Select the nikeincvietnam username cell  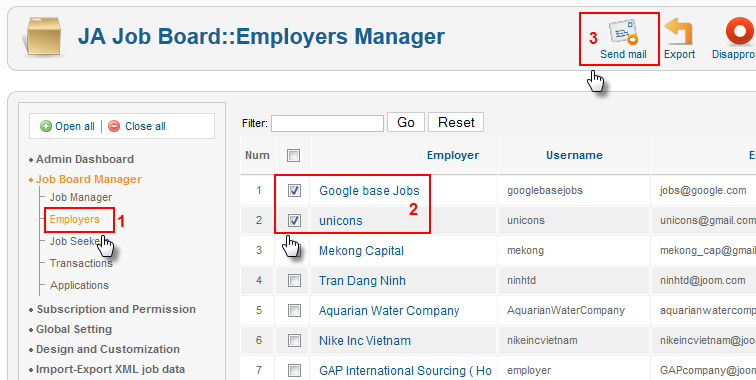(542, 340)
